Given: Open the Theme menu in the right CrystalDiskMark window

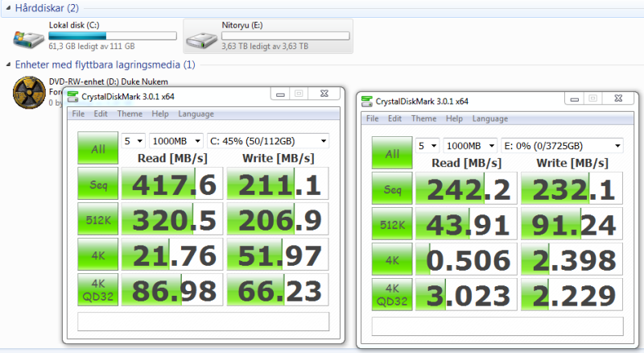Looking at the screenshot, I should [424, 118].
